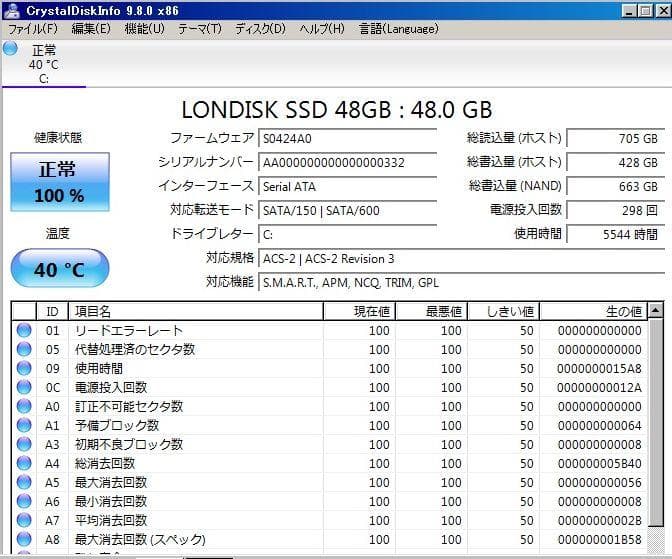Click status icon for 05 代替処理済のセクタ数 row
Screen dimensions: 672x559
tap(24, 349)
